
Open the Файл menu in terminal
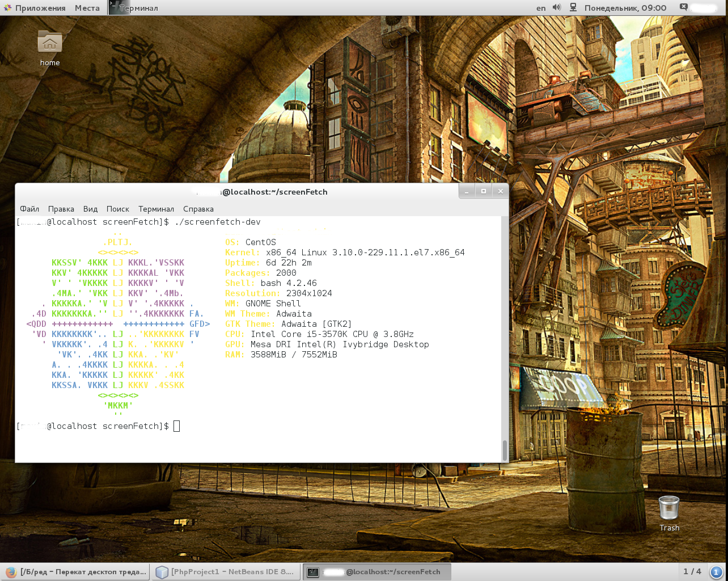[29, 209]
